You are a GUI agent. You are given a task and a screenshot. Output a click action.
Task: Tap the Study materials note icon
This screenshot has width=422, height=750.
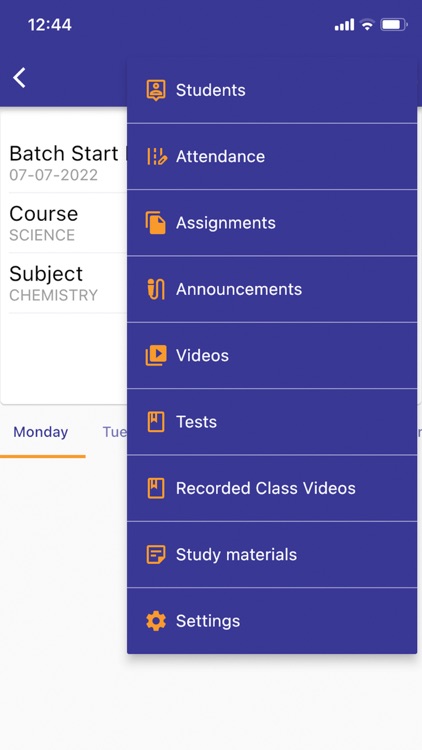156,555
